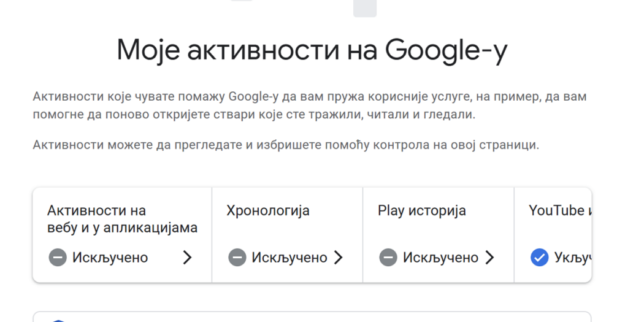Click the gray placeholder square above the heading

click(365, 7)
